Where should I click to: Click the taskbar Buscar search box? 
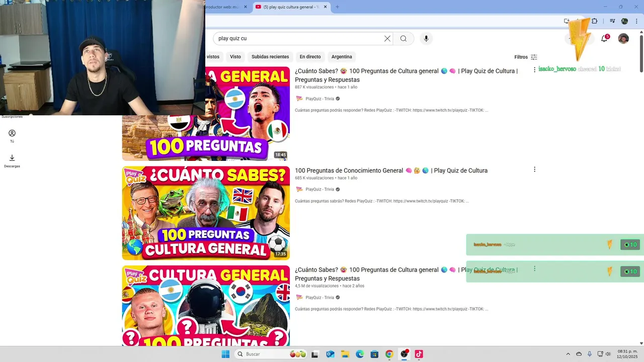click(x=271, y=354)
